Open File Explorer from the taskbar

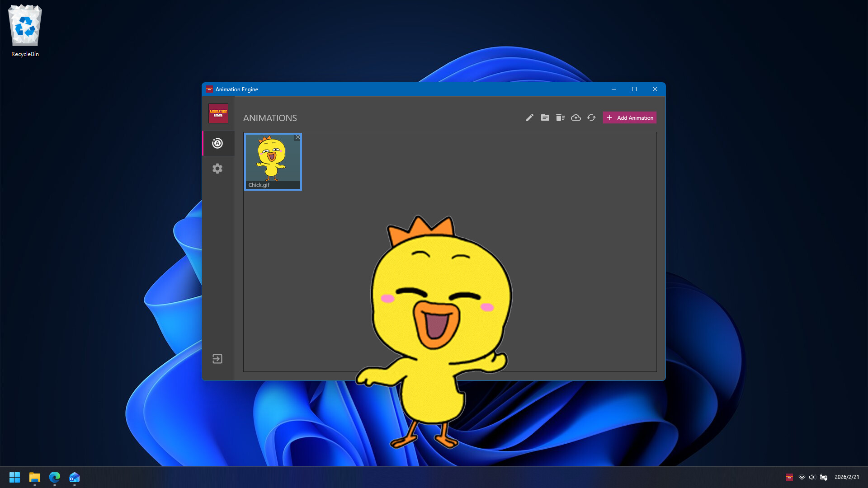coord(34,477)
